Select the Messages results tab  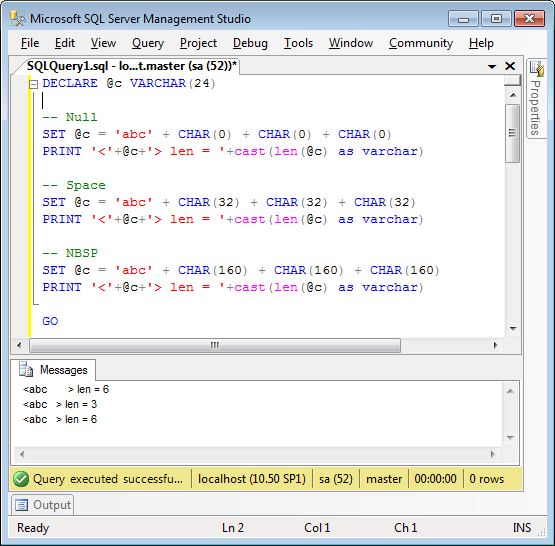pyautogui.click(x=53, y=370)
